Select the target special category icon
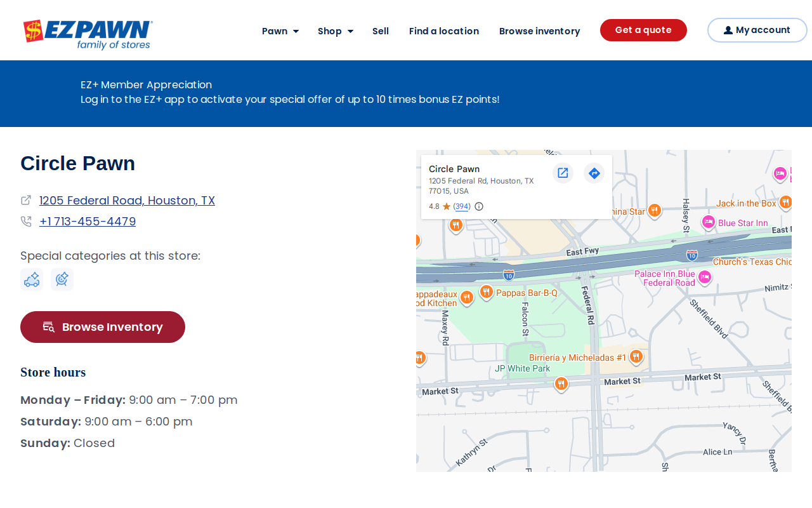This screenshot has height=508, width=812. (62, 279)
